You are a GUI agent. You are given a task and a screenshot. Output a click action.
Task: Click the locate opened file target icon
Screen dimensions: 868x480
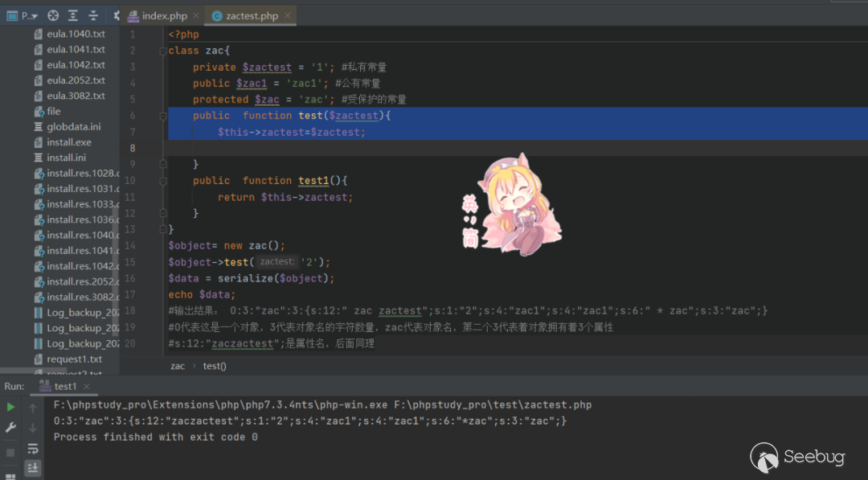[x=53, y=16]
